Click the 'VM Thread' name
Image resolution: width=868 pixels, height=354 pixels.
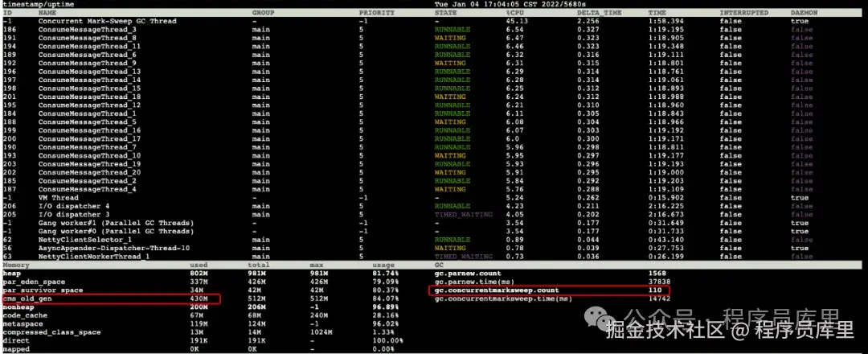coord(58,197)
